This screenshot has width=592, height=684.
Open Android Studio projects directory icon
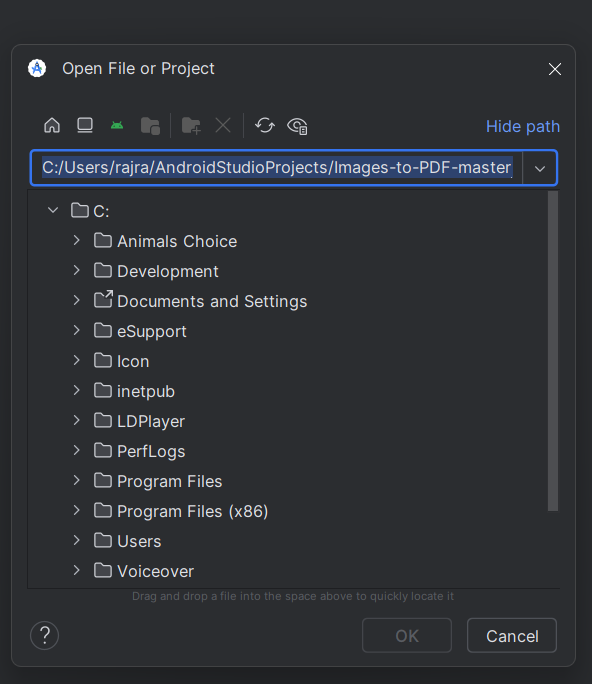[x=117, y=126]
